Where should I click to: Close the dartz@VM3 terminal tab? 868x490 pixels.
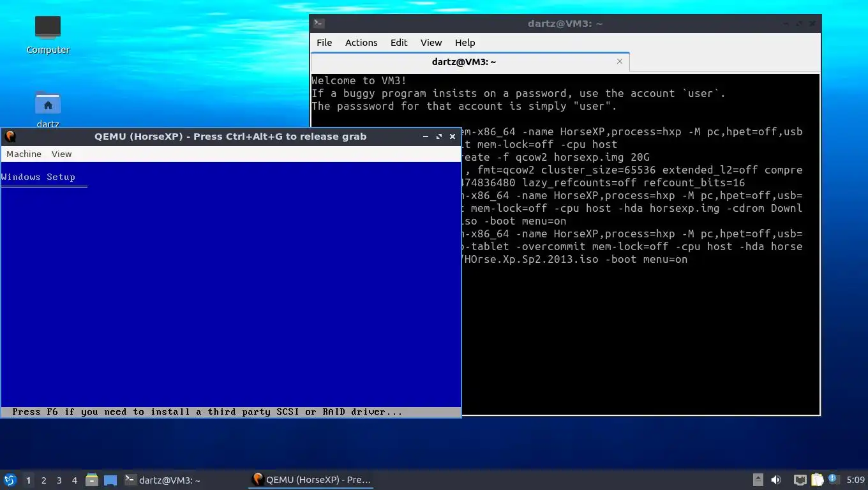(x=619, y=61)
